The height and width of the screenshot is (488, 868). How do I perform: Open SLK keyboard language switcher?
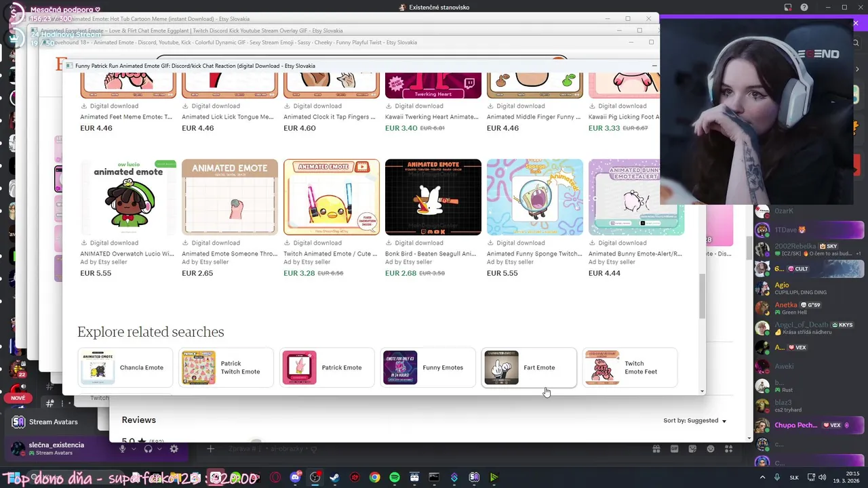pos(795,477)
